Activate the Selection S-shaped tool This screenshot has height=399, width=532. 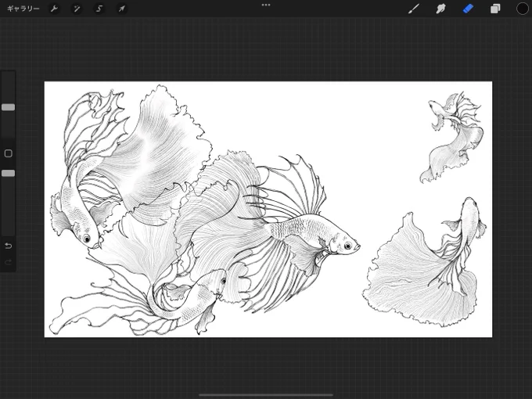99,9
